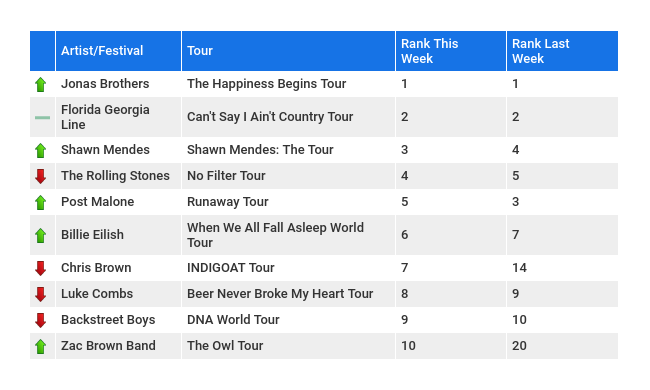Screen dimensions: 650x390
Task: Click the green up arrow beside Jonas Brothers
Action: coord(41,85)
